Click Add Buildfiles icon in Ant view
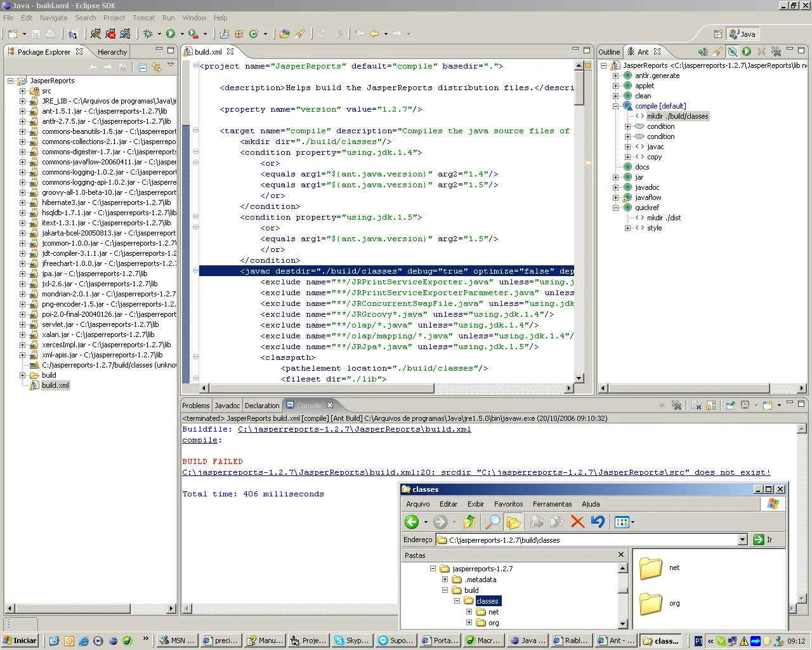 (703, 51)
